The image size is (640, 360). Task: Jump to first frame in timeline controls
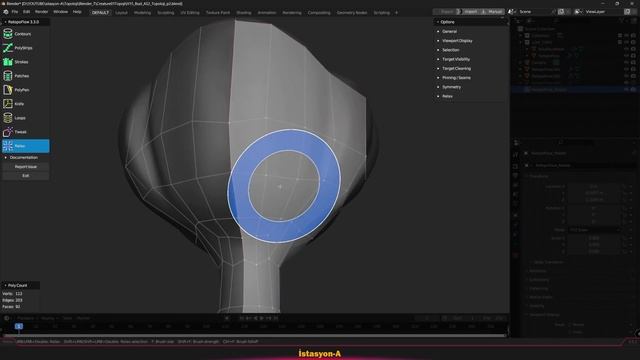point(242,318)
